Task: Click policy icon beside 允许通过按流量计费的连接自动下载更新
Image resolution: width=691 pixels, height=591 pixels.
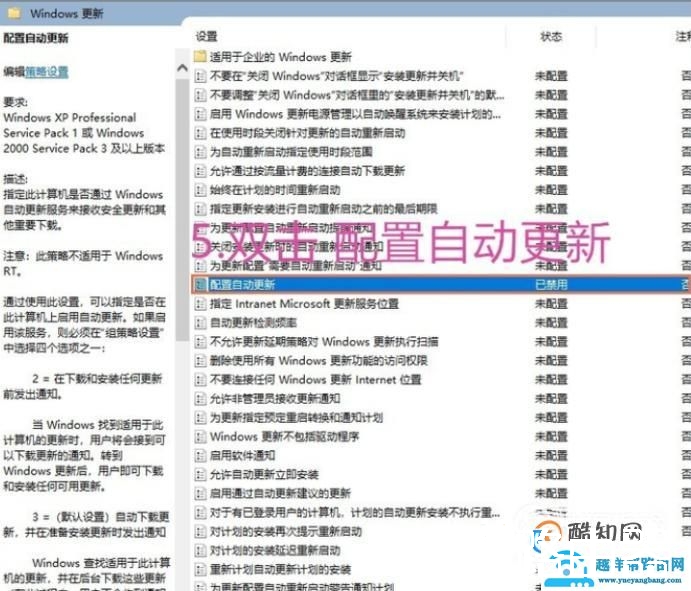Action: coord(200,171)
